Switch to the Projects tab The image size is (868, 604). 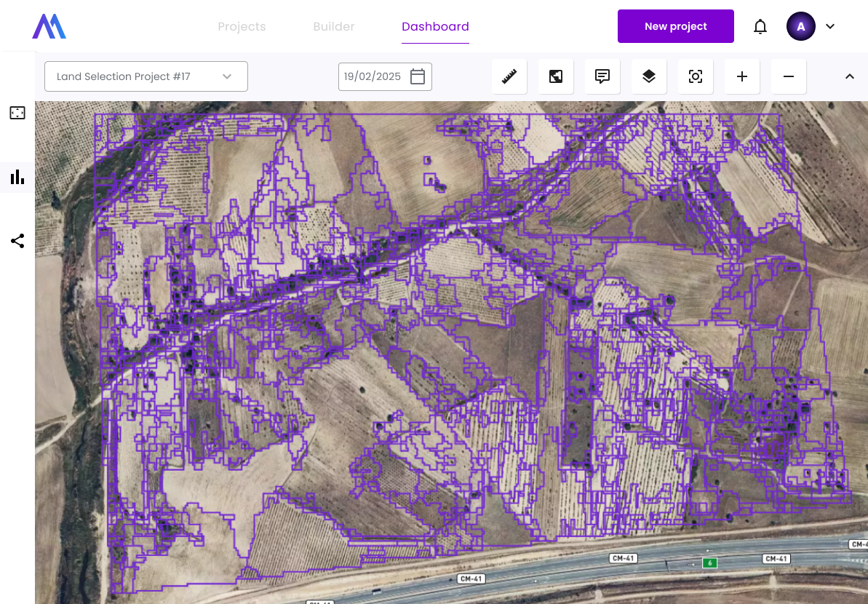(x=242, y=27)
